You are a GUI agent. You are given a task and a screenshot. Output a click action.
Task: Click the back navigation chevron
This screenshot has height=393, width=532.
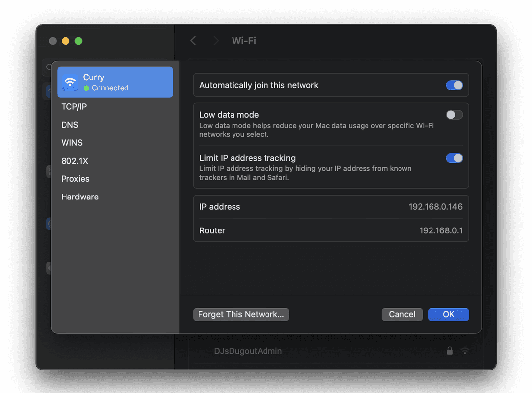click(193, 41)
